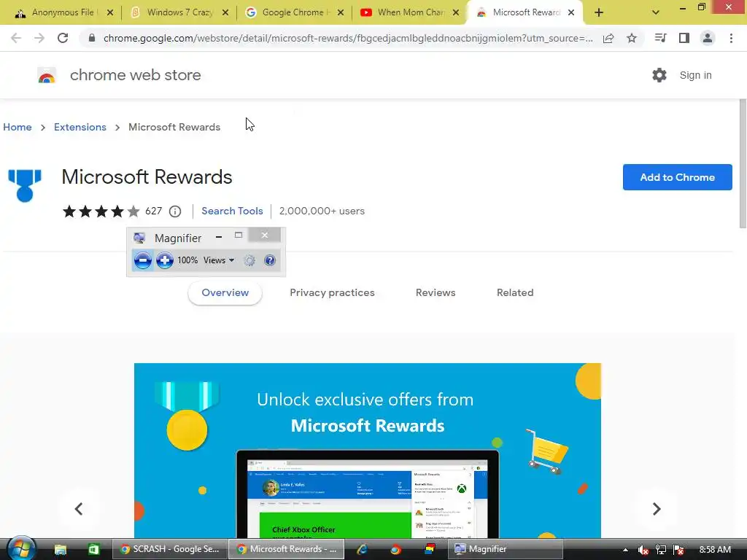
Task: Click the taskbar clock 8:58 AM
Action: click(x=715, y=550)
